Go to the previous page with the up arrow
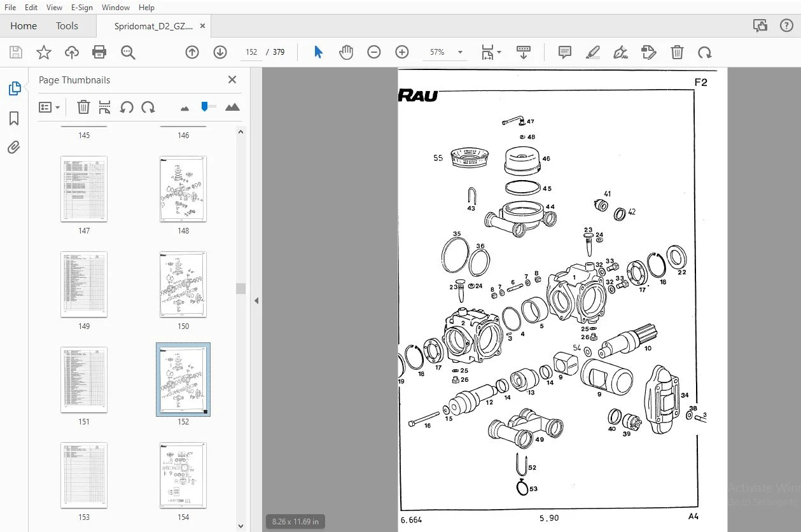 (192, 52)
